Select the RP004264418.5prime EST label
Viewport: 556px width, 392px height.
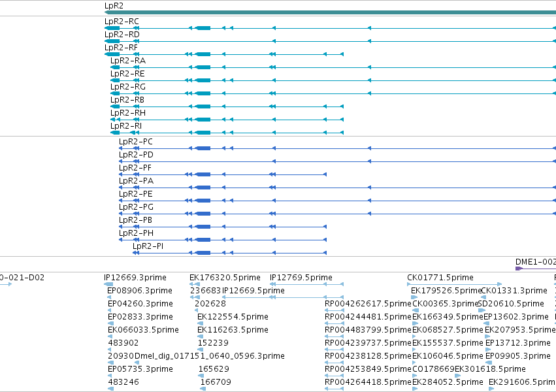(x=368, y=382)
